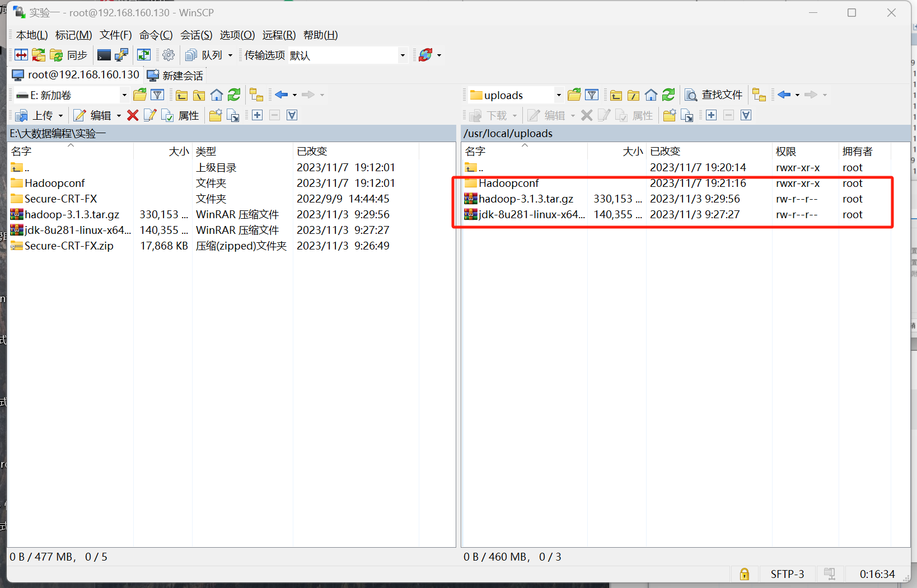
Task: Open the 本地(L) menu
Action: coord(32,35)
